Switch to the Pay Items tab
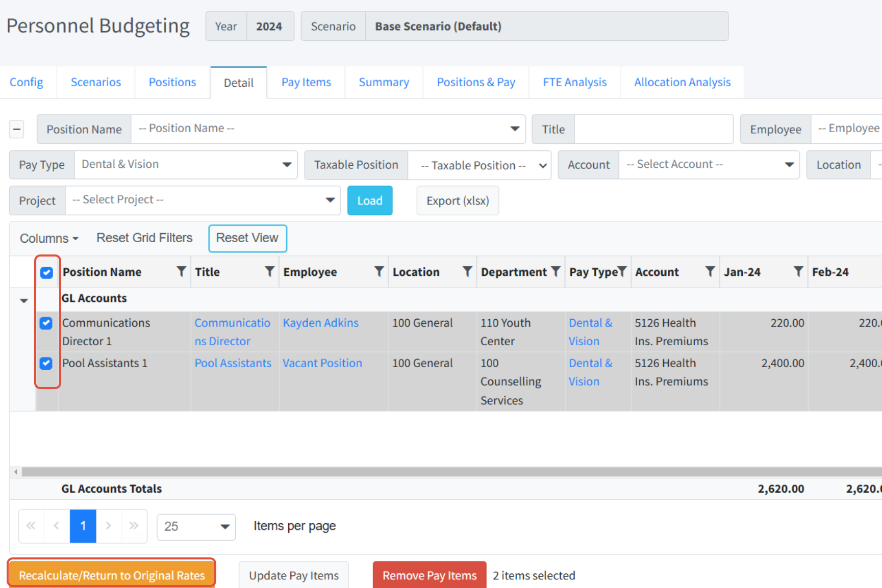The height and width of the screenshot is (588, 882). [x=306, y=82]
